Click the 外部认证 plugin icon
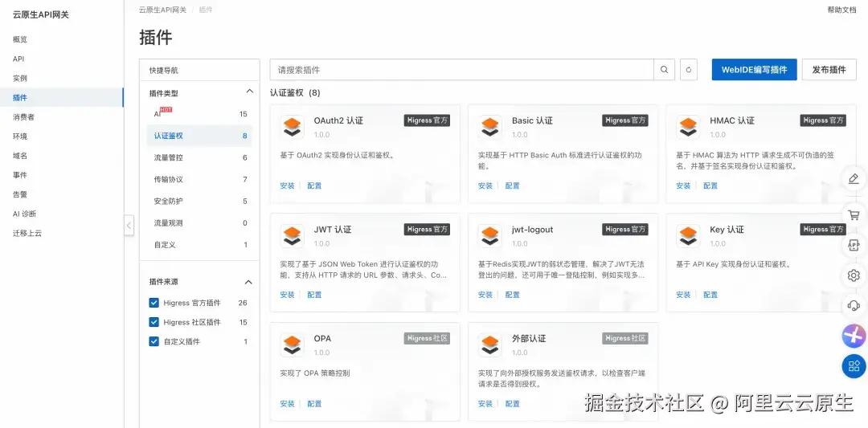 490,345
